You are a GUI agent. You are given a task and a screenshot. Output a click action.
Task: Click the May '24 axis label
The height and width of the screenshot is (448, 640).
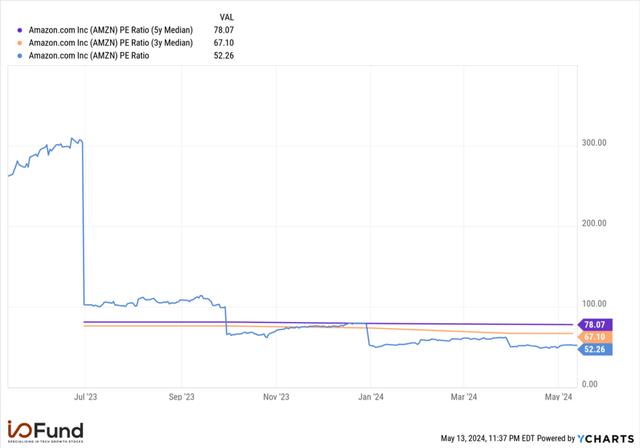(x=559, y=397)
